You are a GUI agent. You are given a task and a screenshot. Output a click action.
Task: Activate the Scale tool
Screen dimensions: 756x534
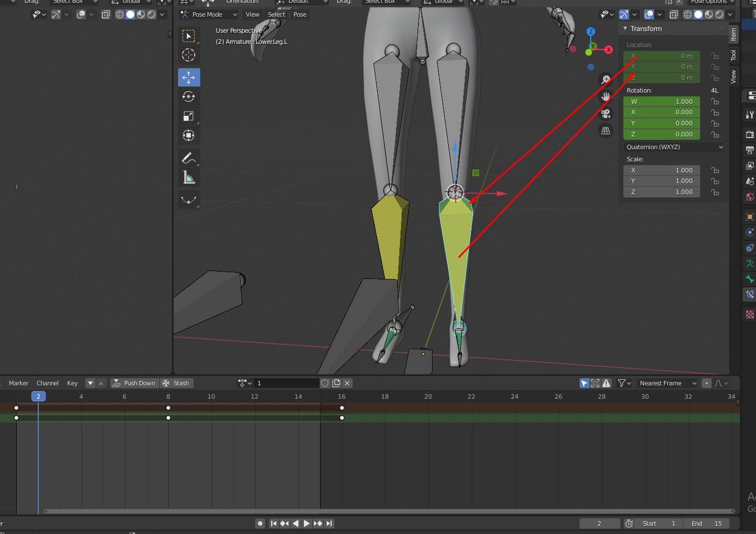tap(189, 115)
